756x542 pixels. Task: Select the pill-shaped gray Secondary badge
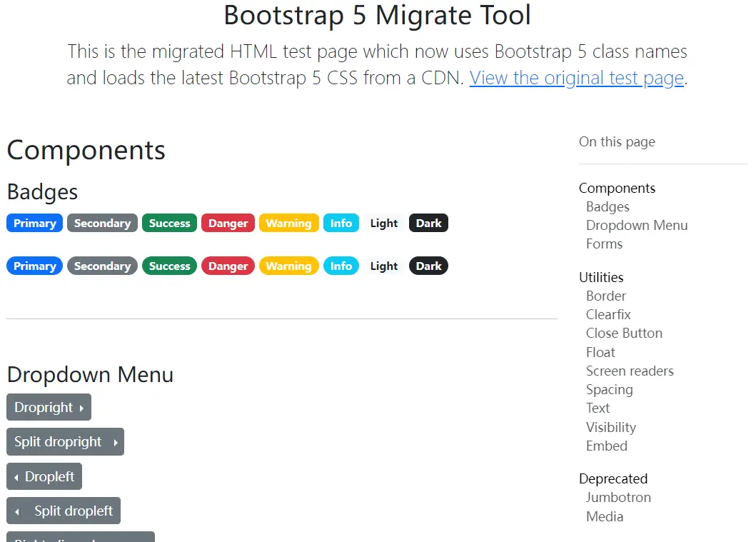click(102, 266)
